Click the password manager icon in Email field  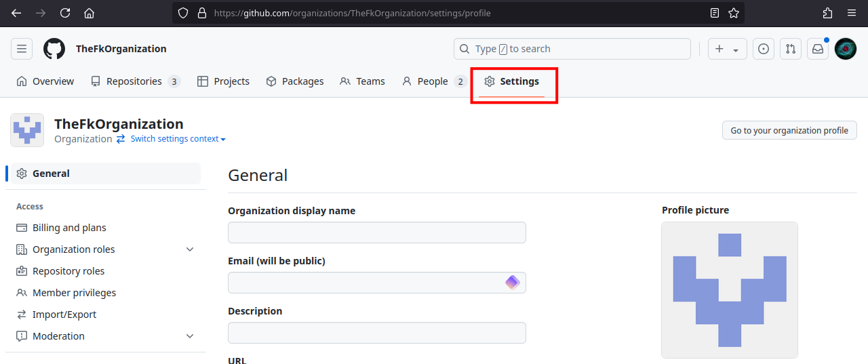512,283
